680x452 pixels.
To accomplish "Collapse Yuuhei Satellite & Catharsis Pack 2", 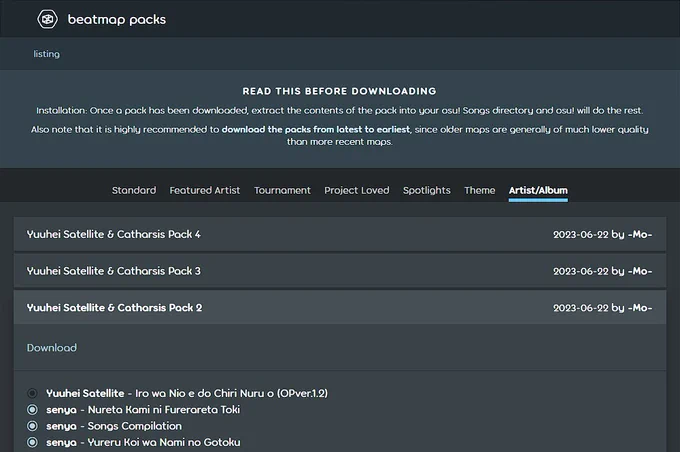I will pyautogui.click(x=340, y=308).
